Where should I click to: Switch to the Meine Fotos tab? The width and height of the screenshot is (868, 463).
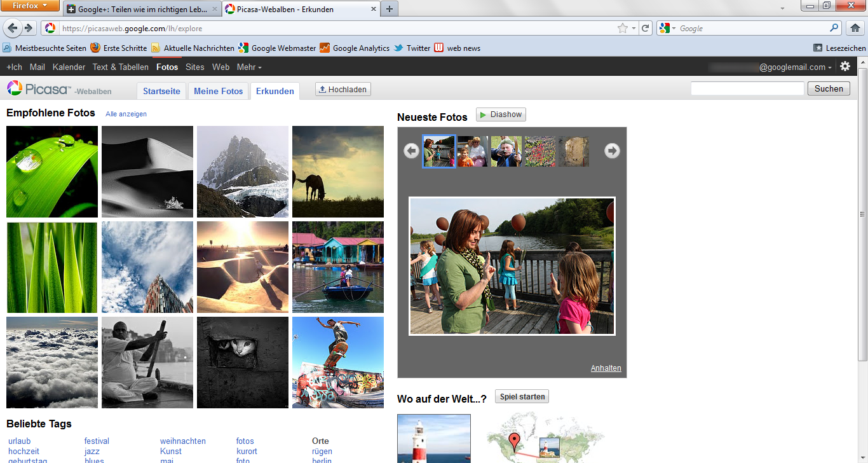click(218, 91)
